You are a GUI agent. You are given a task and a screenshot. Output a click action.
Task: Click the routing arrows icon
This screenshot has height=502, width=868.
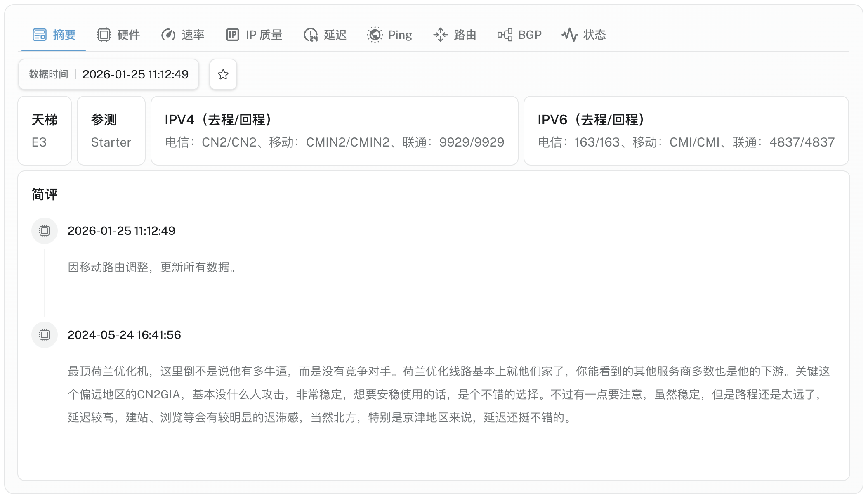(x=440, y=35)
